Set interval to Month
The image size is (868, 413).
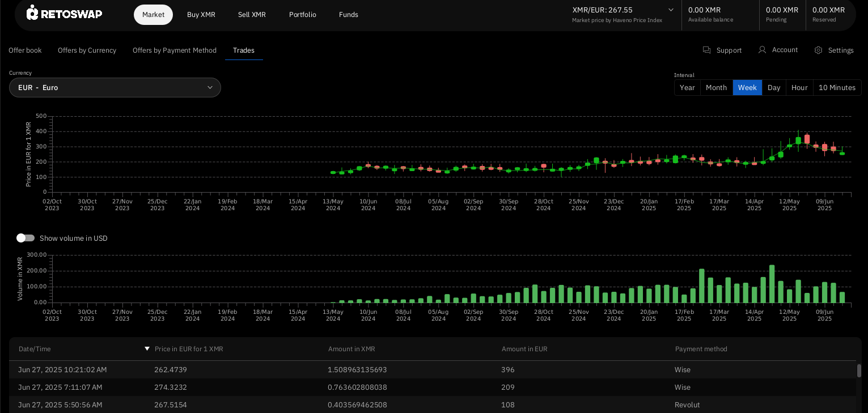point(717,87)
